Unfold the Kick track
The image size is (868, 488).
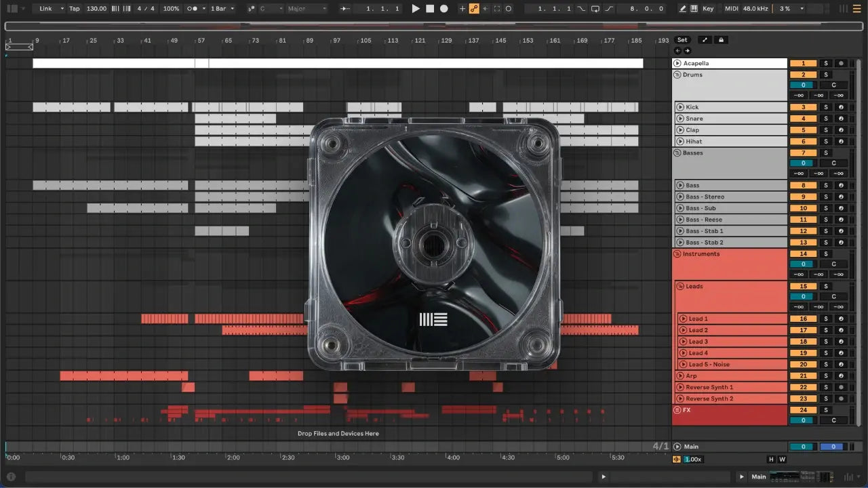[x=680, y=107]
